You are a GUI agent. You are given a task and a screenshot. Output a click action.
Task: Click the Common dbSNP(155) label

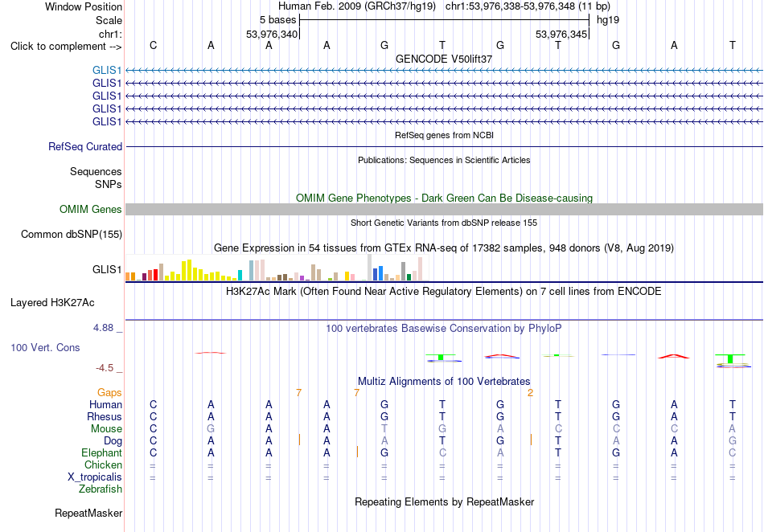click(72, 234)
